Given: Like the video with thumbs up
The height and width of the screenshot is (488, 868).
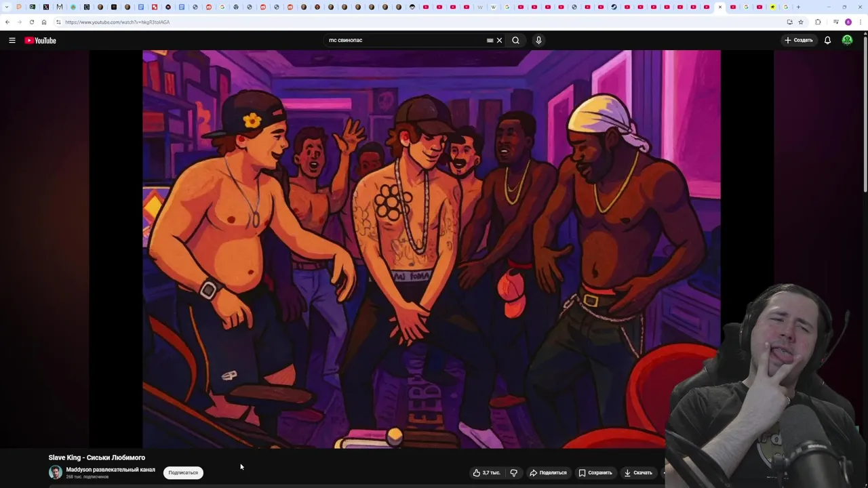Looking at the screenshot, I should coord(486,472).
